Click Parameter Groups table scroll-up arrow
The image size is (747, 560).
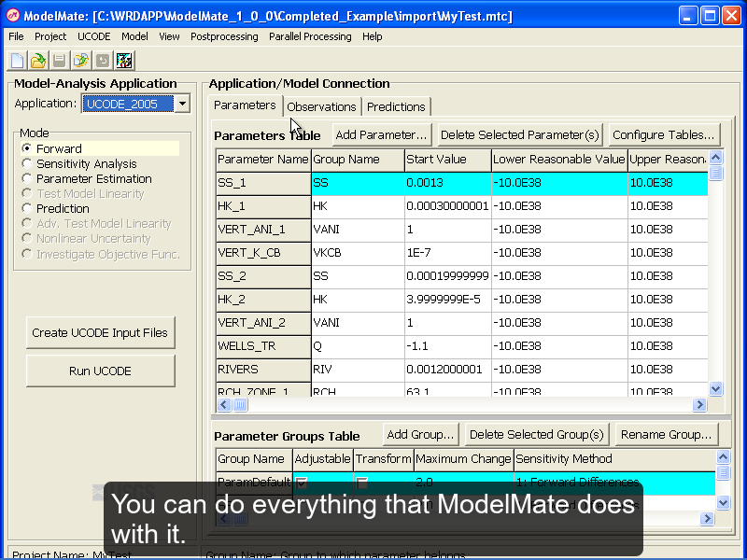723,457
